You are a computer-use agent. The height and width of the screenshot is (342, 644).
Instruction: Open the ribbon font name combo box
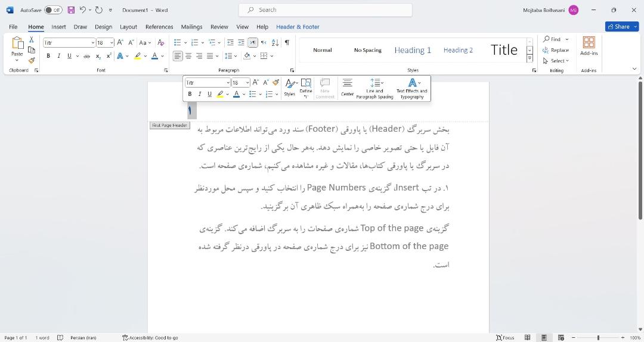click(69, 43)
